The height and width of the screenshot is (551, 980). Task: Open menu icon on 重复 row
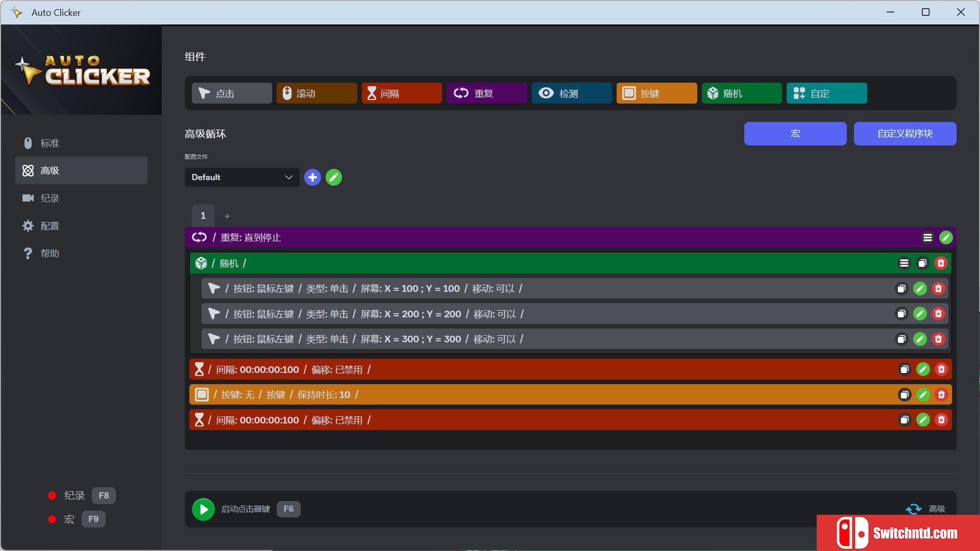pos(927,238)
